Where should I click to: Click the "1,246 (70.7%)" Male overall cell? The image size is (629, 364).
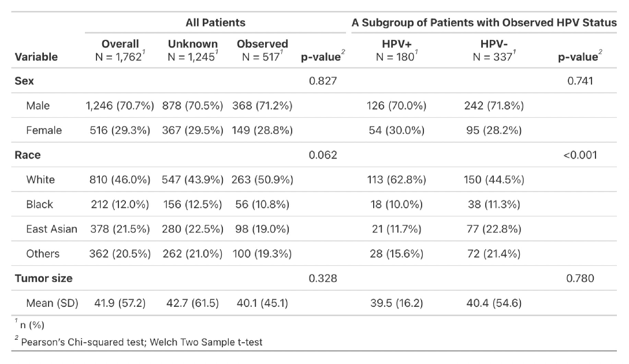(120, 106)
